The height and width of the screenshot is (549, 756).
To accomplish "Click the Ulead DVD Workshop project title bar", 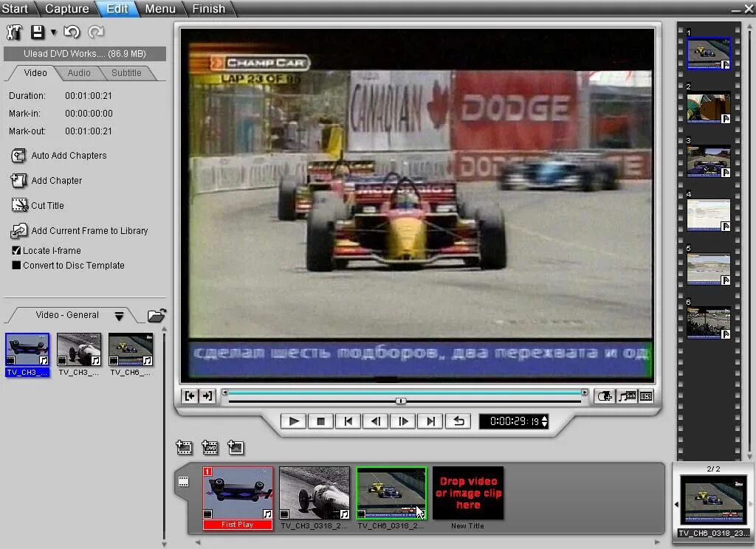I will coord(85,54).
